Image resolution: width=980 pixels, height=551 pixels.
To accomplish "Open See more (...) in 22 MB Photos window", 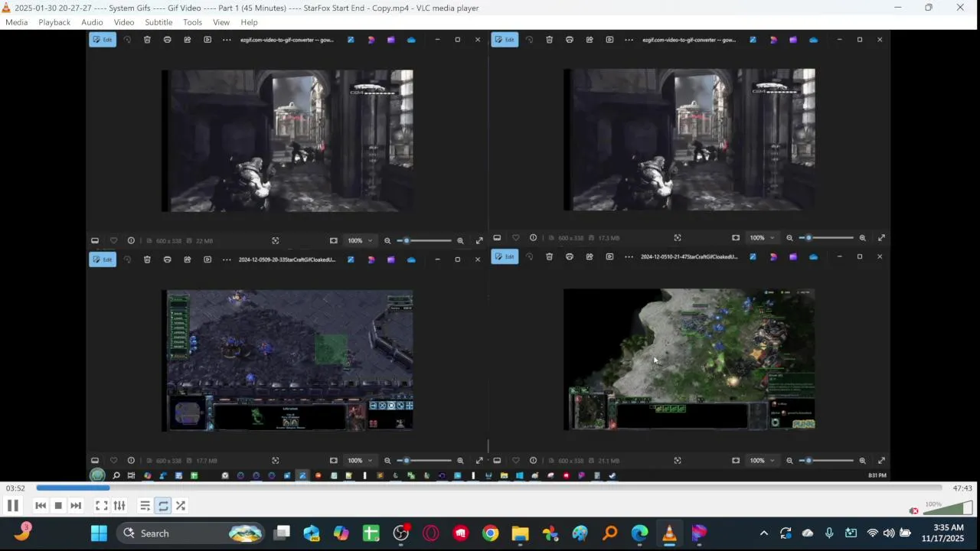I will (x=227, y=40).
